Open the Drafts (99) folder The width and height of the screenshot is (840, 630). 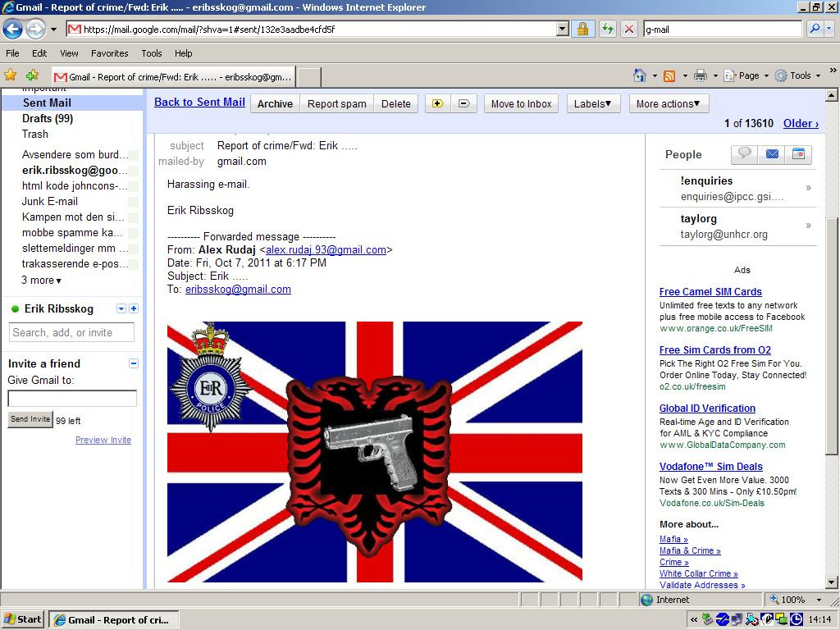click(x=47, y=118)
